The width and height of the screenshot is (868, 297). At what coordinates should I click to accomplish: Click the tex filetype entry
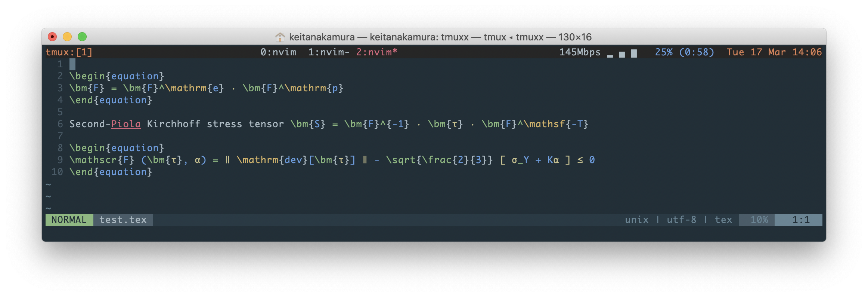[723, 220]
